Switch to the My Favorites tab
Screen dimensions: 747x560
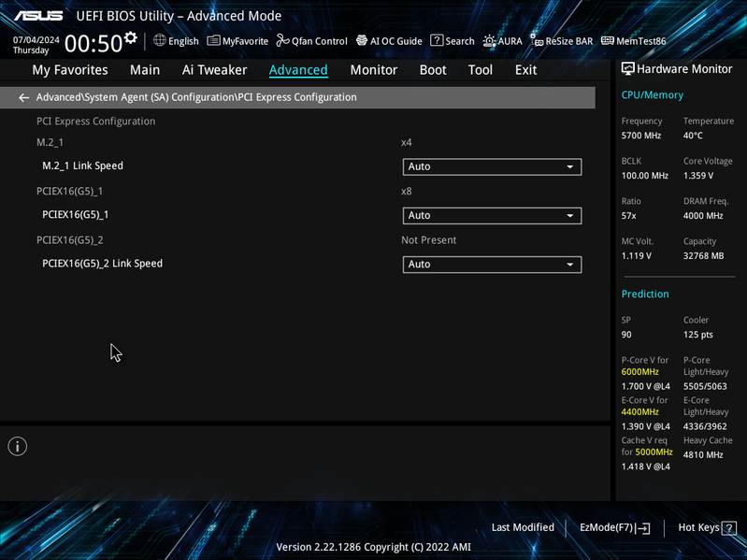click(70, 70)
